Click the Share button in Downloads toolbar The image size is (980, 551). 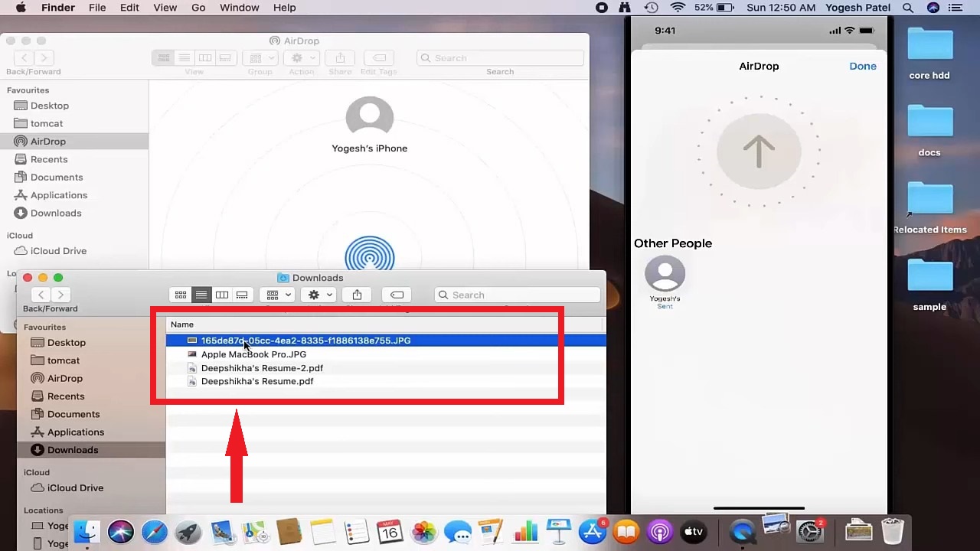tap(357, 295)
